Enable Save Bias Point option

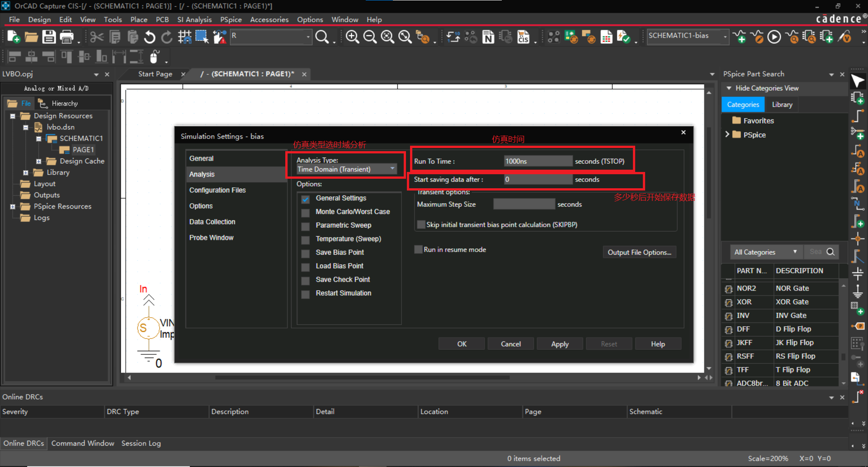306,253
